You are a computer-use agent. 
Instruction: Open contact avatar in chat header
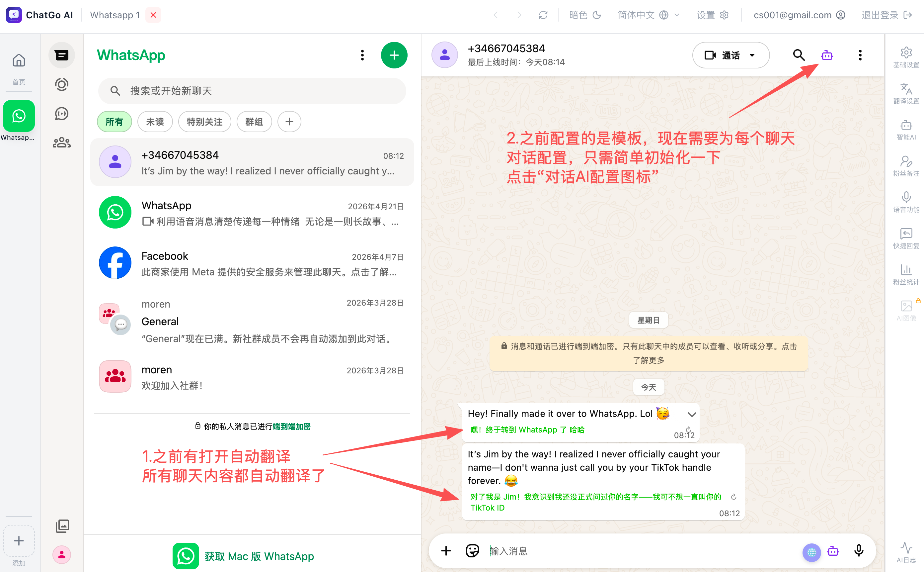point(444,55)
